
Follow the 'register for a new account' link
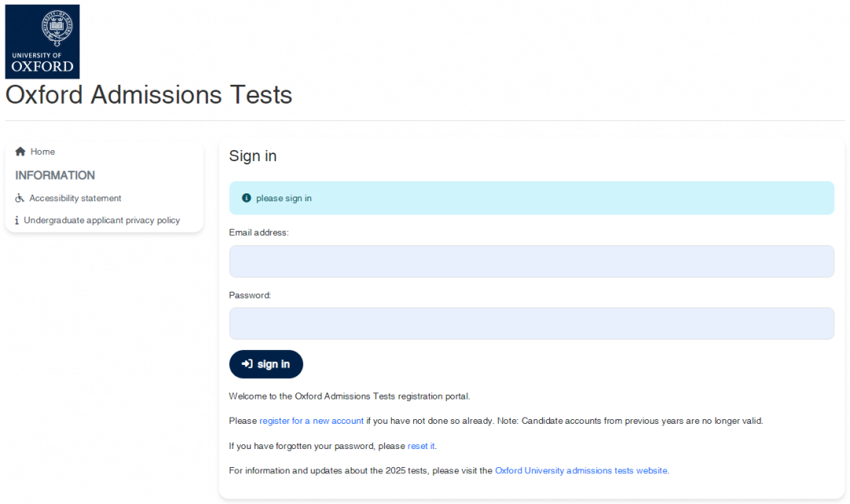[x=312, y=421]
